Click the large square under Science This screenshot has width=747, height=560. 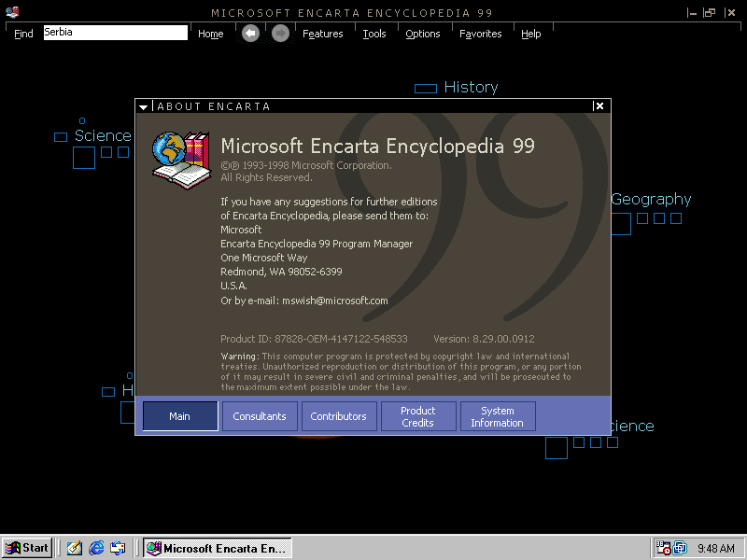(x=84, y=158)
